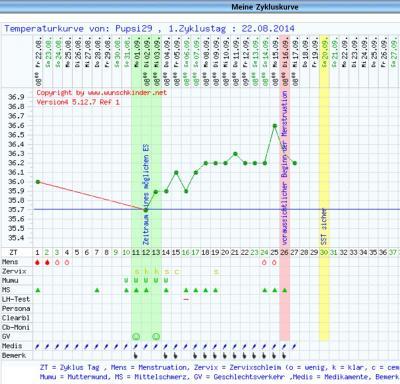Click the Medis pill icon on cycle day 1
The image size is (400, 384).
(x=37, y=347)
